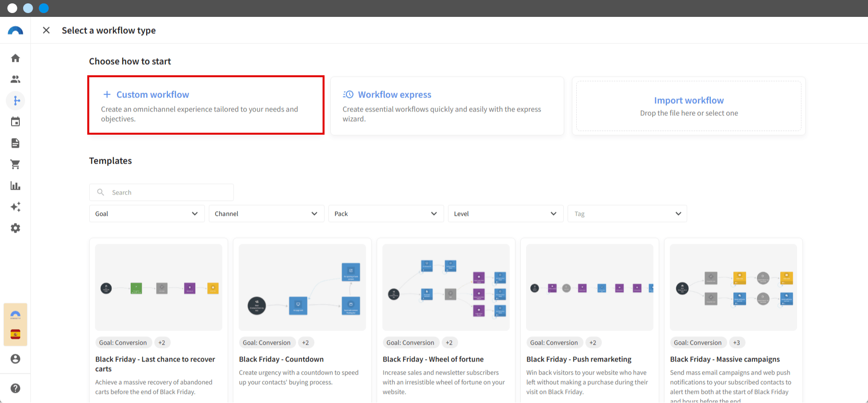
Task: Expand the Pack filter dropdown
Action: [386, 214]
